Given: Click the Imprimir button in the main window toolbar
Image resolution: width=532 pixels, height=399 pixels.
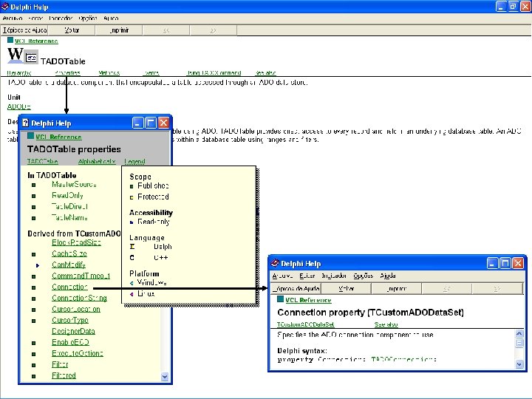Looking at the screenshot, I should [x=119, y=30].
